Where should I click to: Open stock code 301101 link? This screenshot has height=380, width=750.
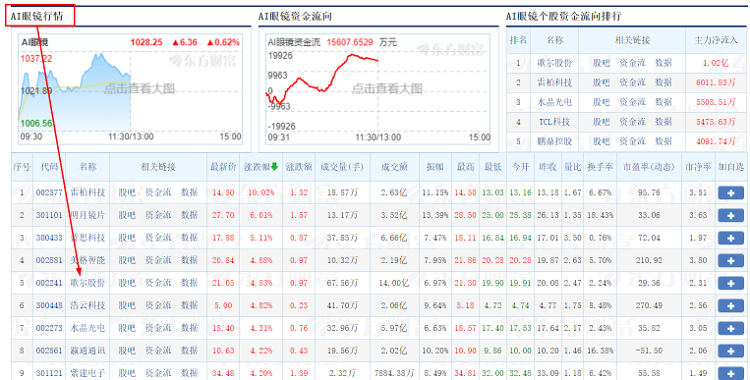(x=49, y=215)
